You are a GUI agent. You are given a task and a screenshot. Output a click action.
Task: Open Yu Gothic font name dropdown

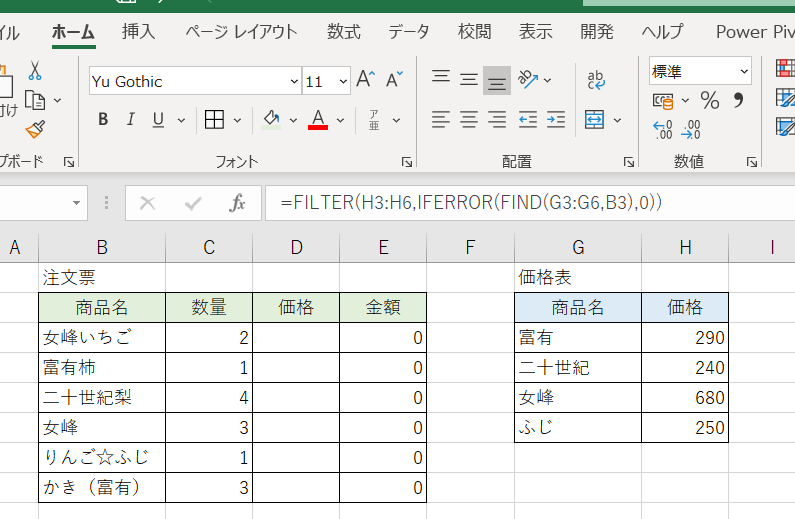[x=294, y=81]
